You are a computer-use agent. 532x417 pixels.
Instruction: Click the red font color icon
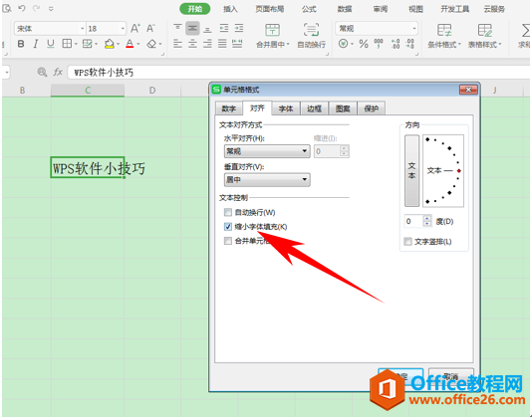pos(130,44)
